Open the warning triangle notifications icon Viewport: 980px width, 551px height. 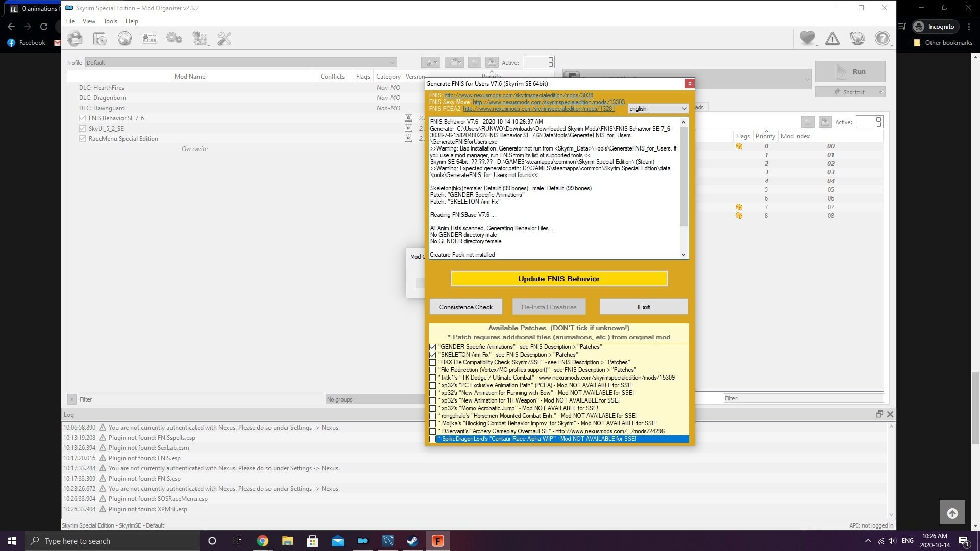point(832,38)
